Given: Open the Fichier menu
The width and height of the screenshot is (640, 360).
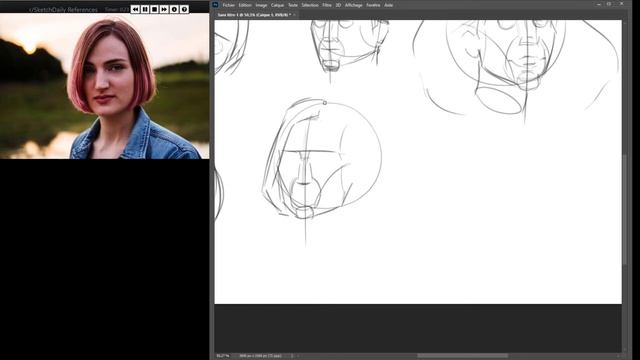Looking at the screenshot, I should 229,5.
